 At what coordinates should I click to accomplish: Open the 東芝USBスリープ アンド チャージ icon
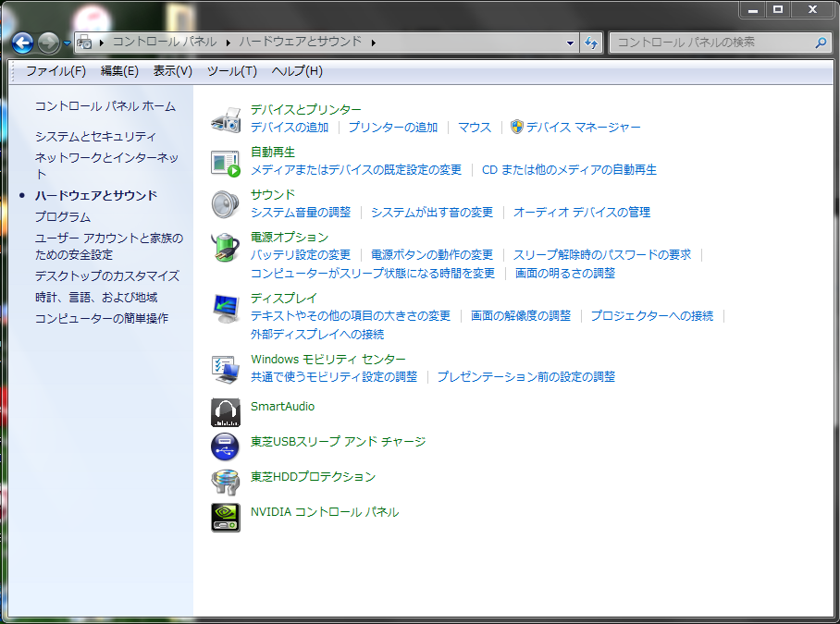pyautogui.click(x=226, y=447)
